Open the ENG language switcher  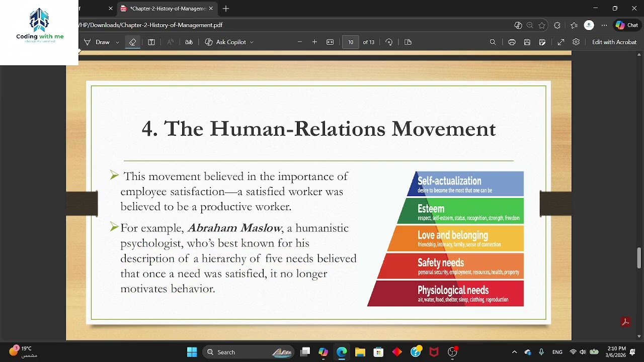pyautogui.click(x=557, y=352)
